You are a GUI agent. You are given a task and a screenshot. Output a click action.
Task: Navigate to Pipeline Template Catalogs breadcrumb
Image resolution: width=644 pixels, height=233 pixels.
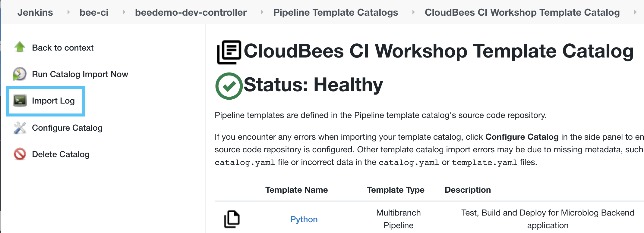pos(335,12)
